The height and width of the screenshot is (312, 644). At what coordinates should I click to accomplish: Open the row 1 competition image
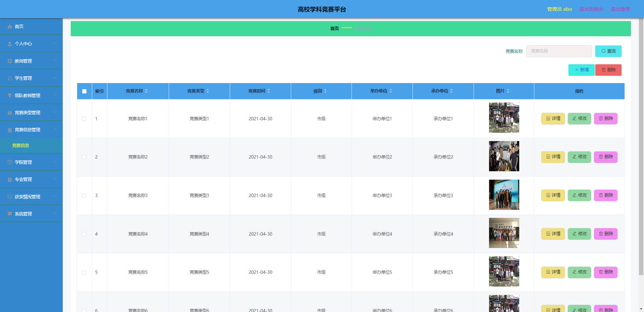coord(504,118)
